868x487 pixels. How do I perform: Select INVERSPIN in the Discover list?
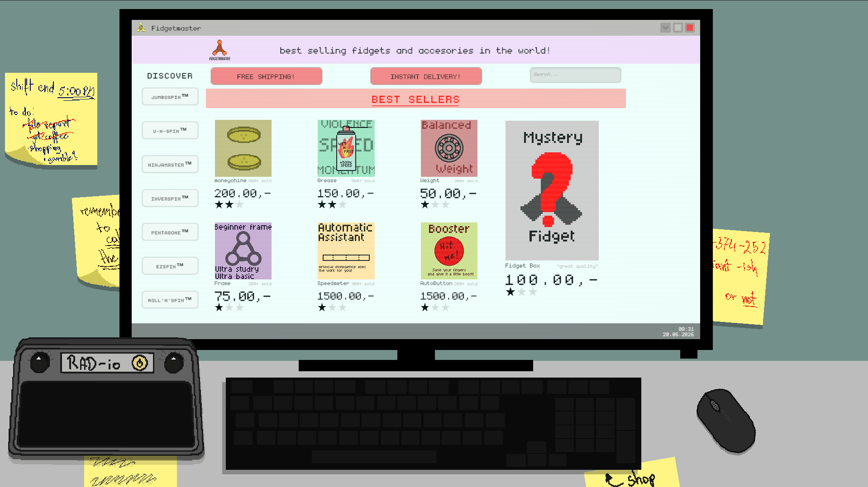170,199
